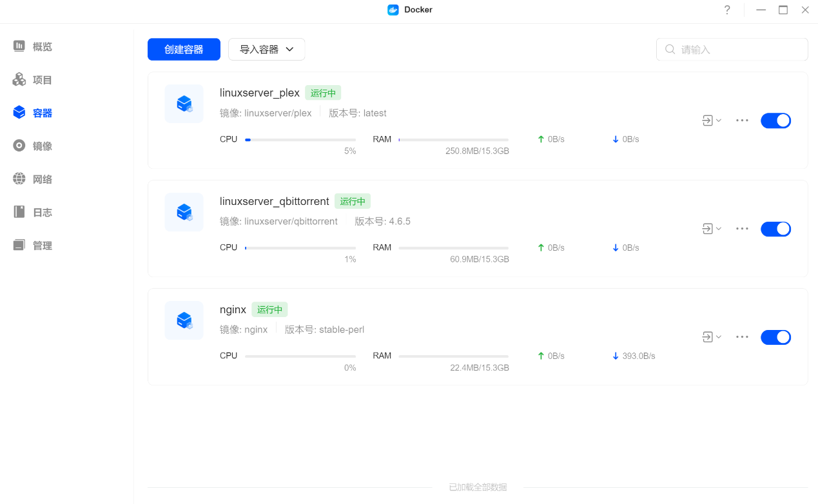
Task: Select the 容器 sidebar item
Action: (x=43, y=113)
